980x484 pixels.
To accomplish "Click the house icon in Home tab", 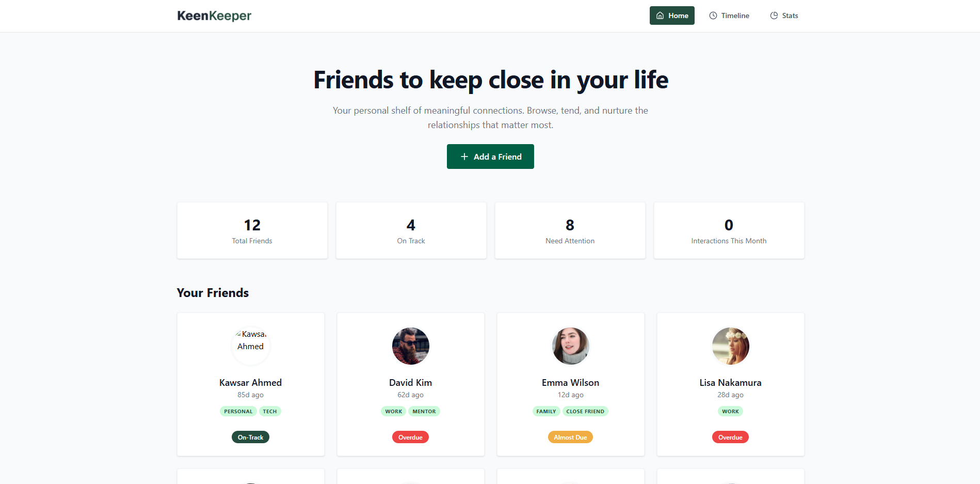I will coord(660,15).
